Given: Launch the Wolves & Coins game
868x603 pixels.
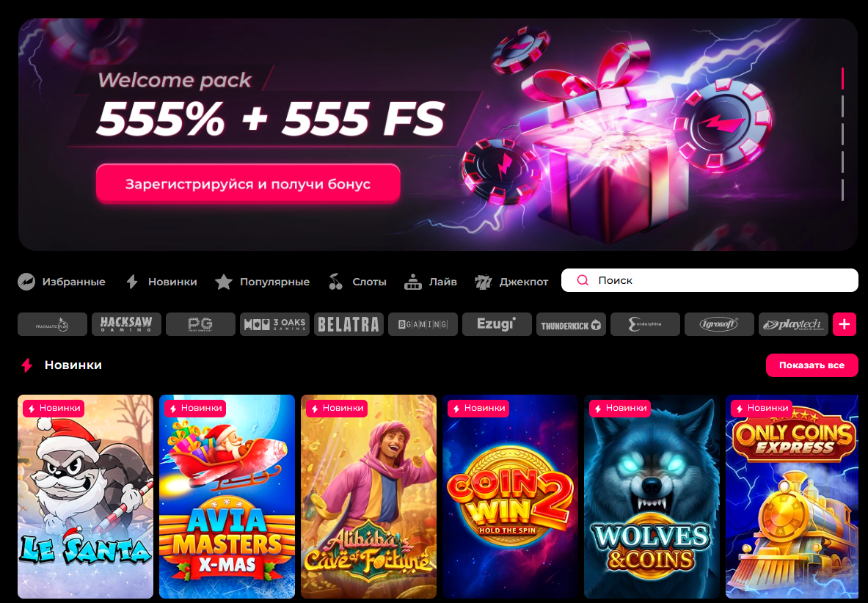Looking at the screenshot, I should [x=652, y=496].
